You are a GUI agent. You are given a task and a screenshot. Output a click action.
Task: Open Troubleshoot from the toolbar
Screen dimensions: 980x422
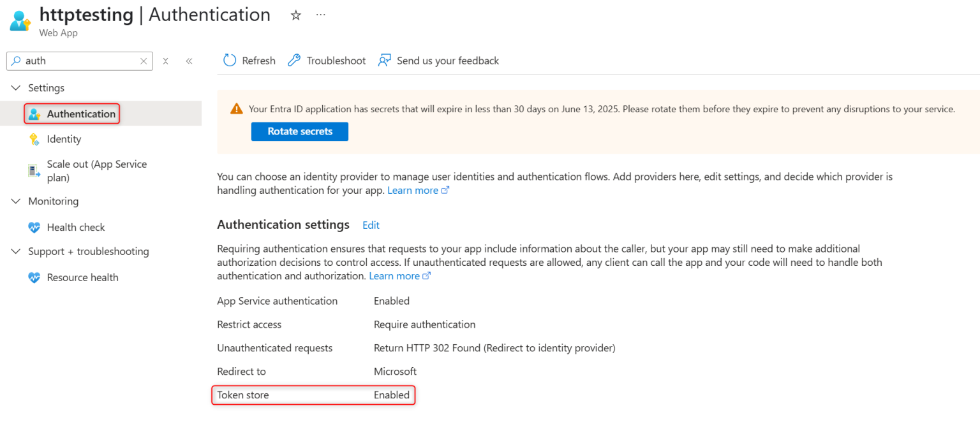click(x=327, y=61)
